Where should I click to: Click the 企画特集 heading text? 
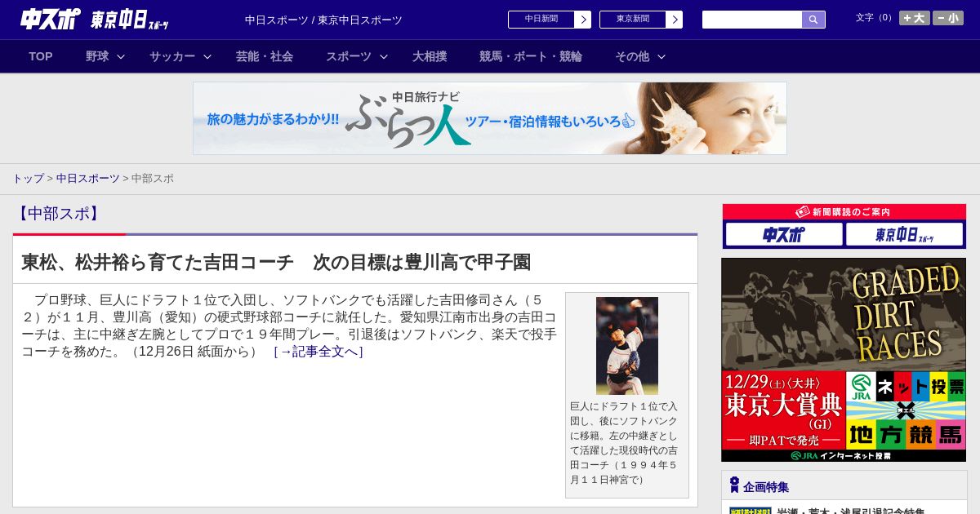tap(766, 487)
